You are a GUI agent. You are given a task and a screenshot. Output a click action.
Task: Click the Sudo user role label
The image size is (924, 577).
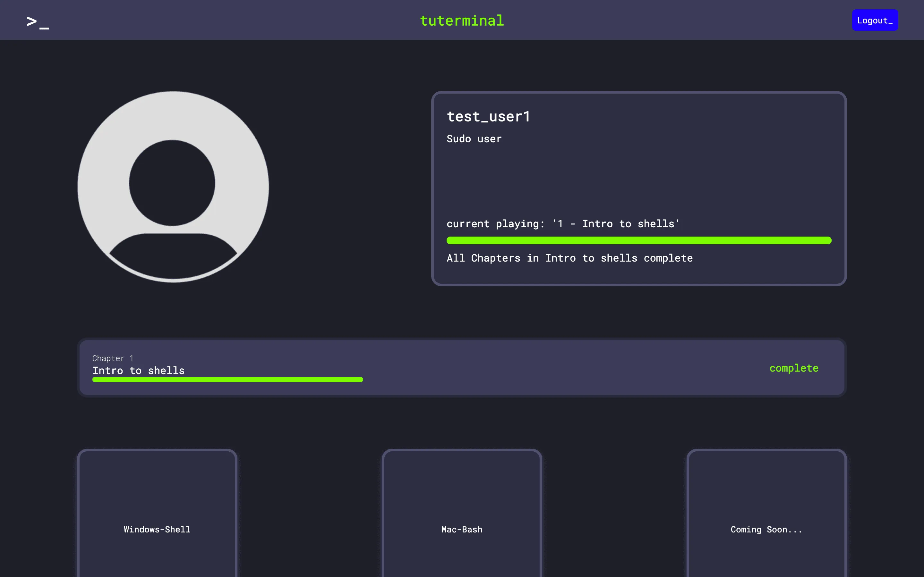pos(474,139)
